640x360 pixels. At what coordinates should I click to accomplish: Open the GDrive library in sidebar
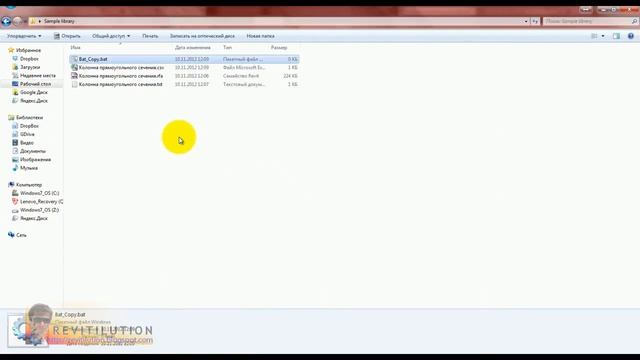(x=27, y=134)
